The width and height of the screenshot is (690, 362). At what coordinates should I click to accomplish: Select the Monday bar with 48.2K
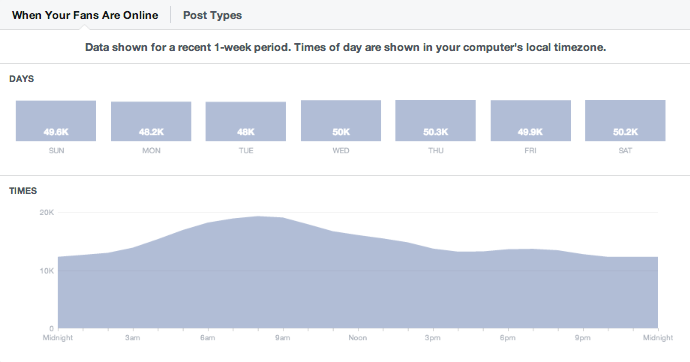click(151, 121)
